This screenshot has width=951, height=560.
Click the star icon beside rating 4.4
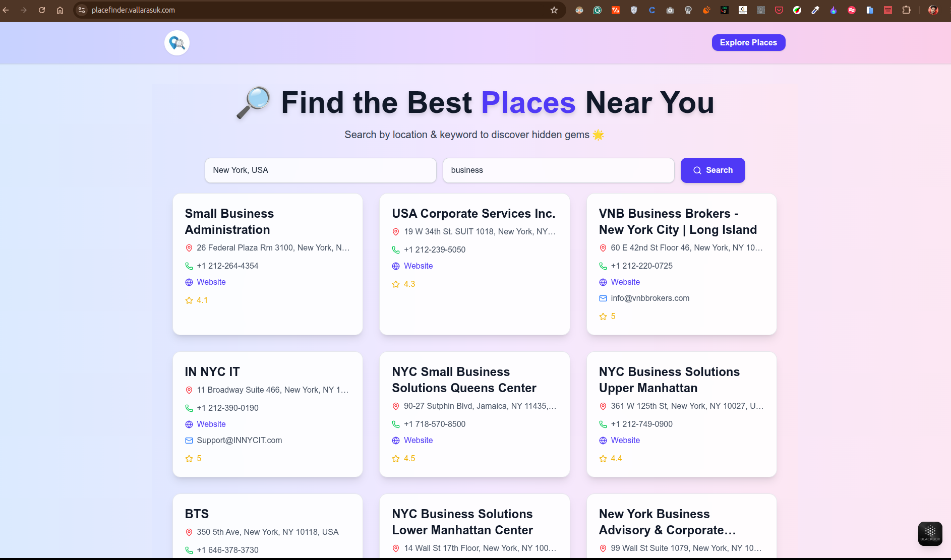click(603, 459)
